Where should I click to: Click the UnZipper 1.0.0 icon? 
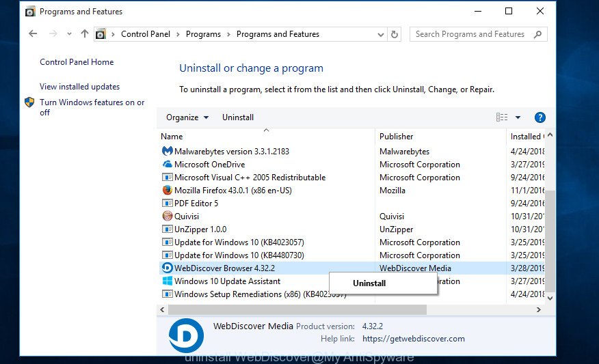tap(167, 229)
